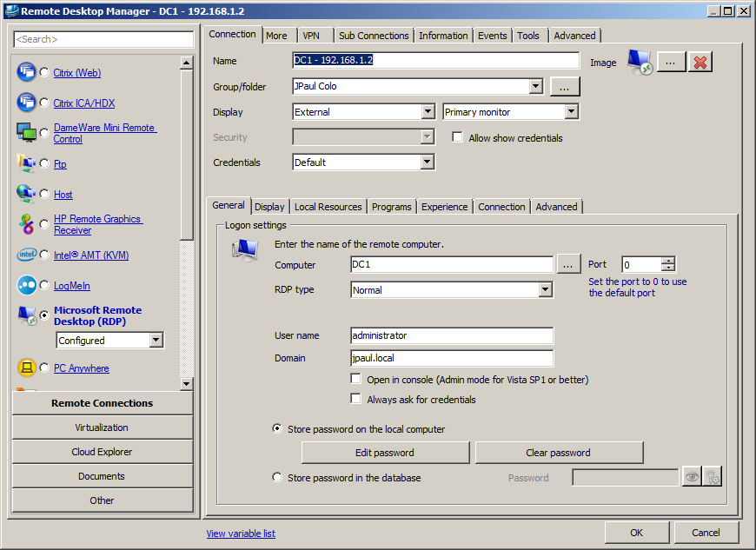Screen dimensions: 756x550
Task: Click Clear password button
Action: coord(559,453)
